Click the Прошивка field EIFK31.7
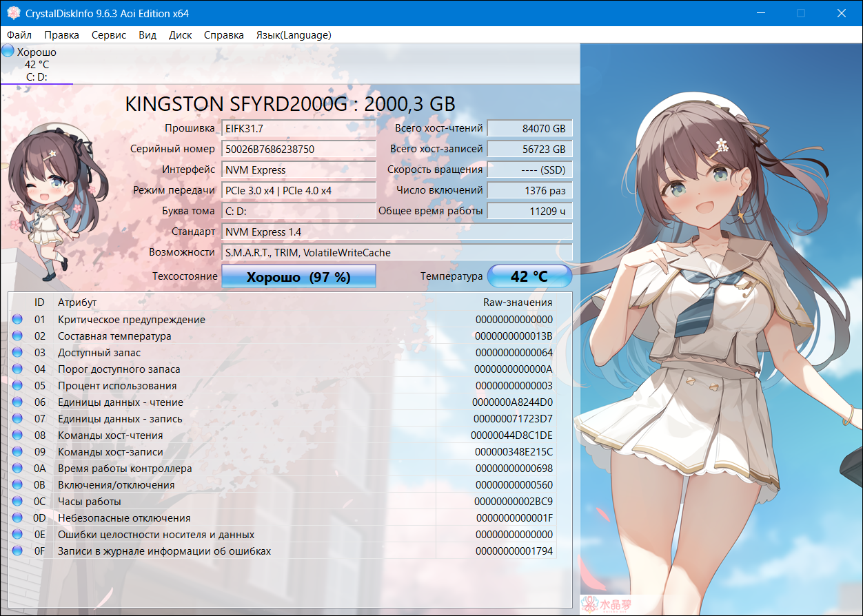This screenshot has height=616, width=863. click(x=298, y=128)
